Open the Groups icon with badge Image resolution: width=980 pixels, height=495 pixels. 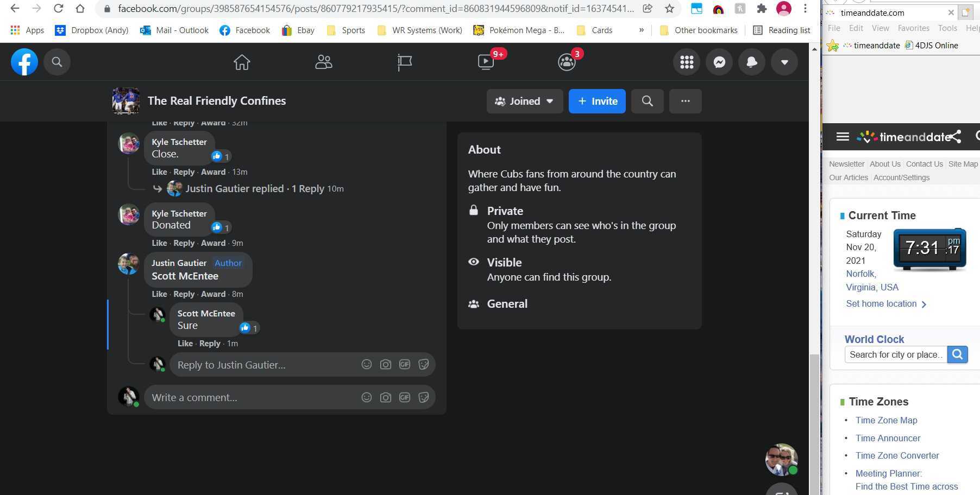click(x=567, y=62)
